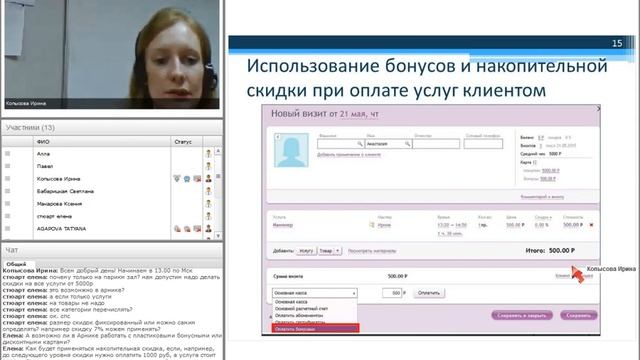Open the Основная касса payment dropdown
This screenshot has width=640, height=360.
click(315, 293)
